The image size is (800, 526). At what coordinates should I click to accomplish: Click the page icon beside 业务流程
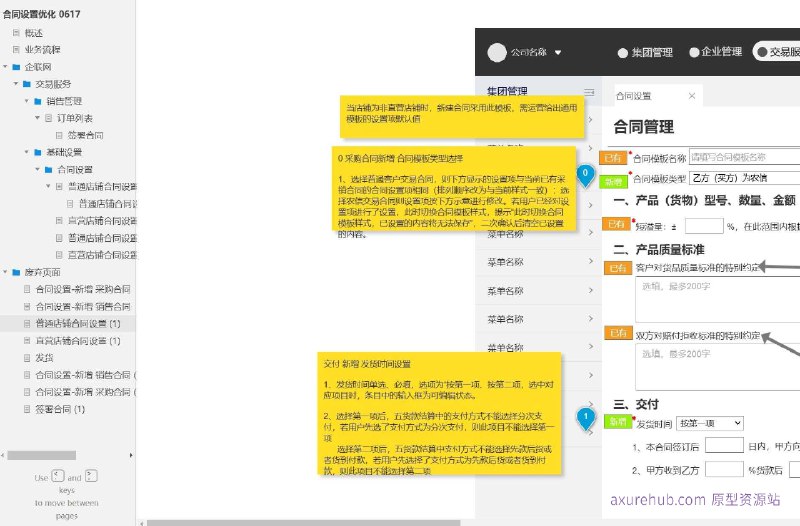click(x=16, y=49)
